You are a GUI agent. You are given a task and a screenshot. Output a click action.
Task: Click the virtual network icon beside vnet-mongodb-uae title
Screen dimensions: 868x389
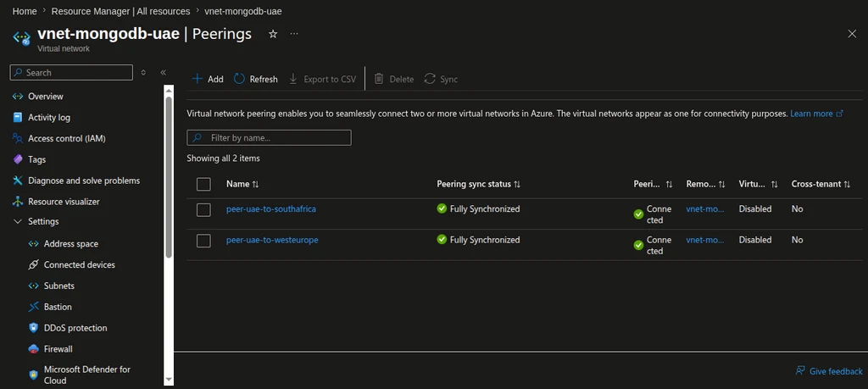[21, 37]
